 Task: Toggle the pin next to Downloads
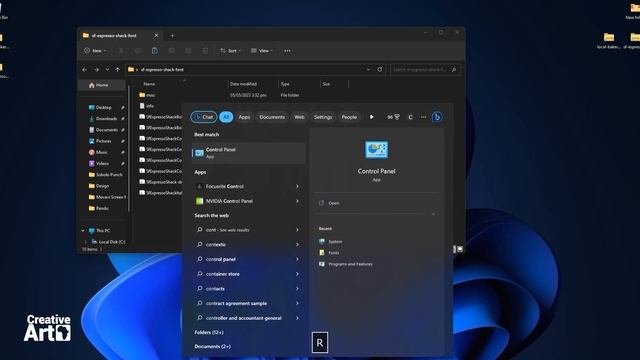[x=122, y=119]
